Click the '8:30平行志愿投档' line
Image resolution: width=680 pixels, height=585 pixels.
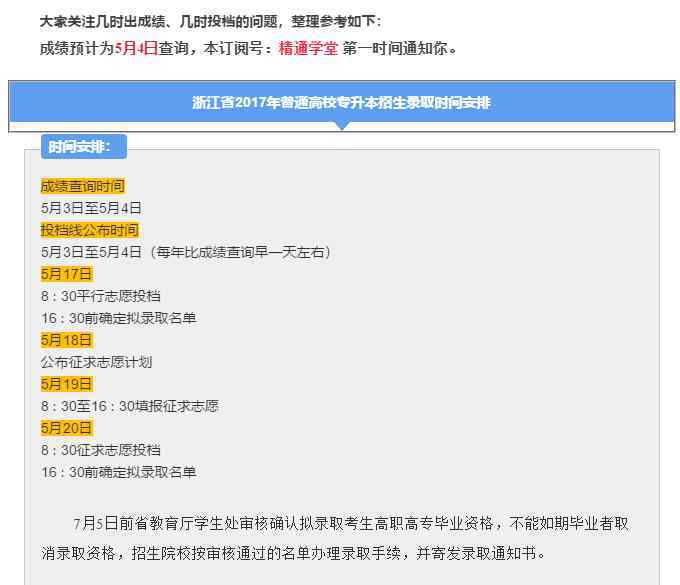[101, 296]
